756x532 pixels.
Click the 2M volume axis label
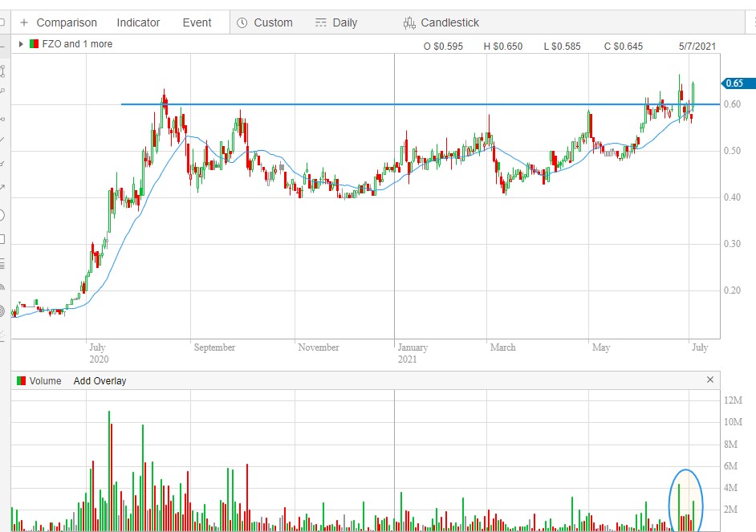click(730, 510)
